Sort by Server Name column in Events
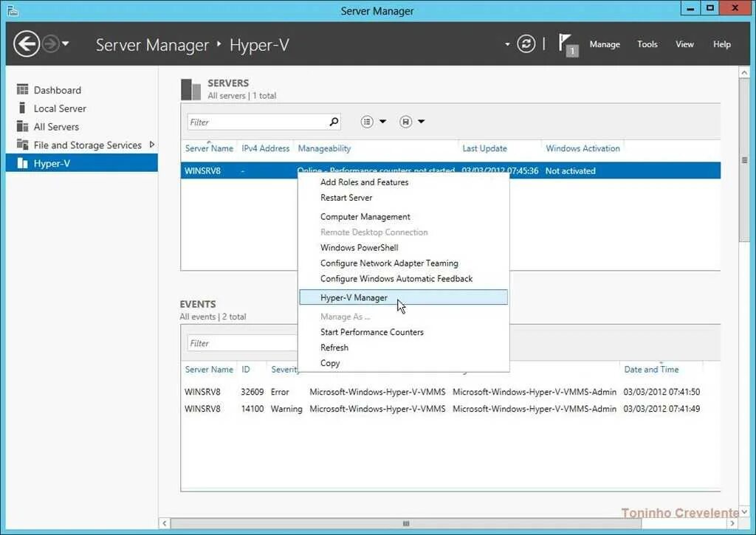 209,370
